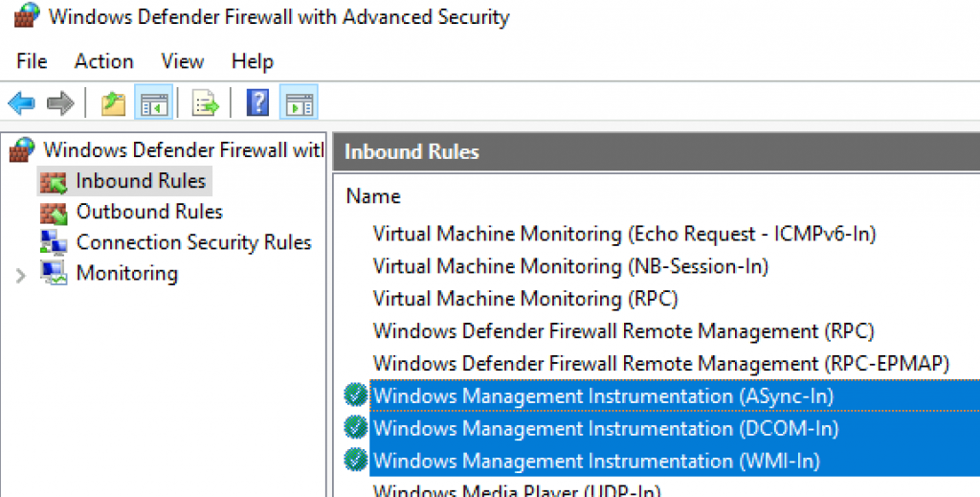Select Inbound Rules in the tree

tap(141, 181)
